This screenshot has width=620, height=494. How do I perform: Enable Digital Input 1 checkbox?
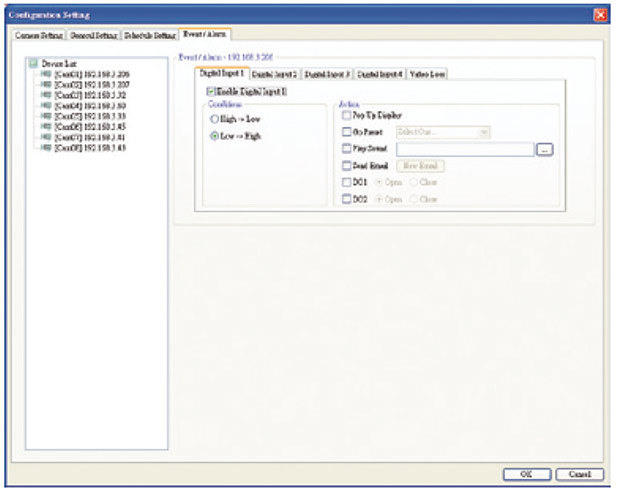point(198,92)
